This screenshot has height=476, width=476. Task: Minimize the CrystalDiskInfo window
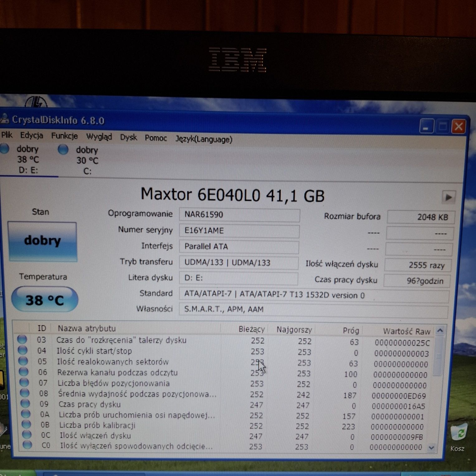click(x=426, y=126)
